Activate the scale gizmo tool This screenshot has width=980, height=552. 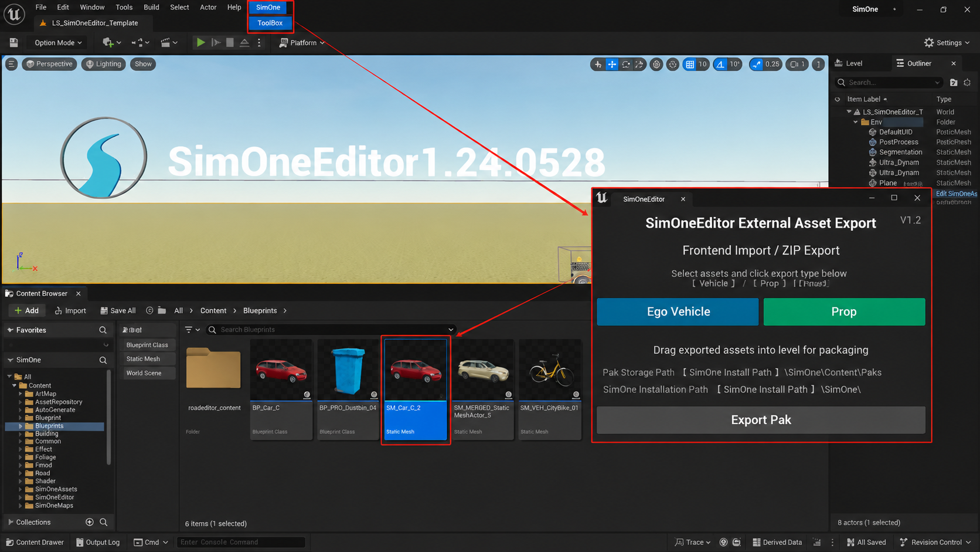[639, 64]
